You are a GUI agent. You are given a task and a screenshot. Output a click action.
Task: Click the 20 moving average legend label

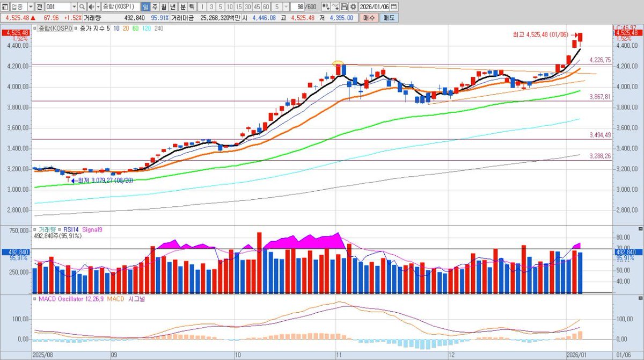pos(126,28)
